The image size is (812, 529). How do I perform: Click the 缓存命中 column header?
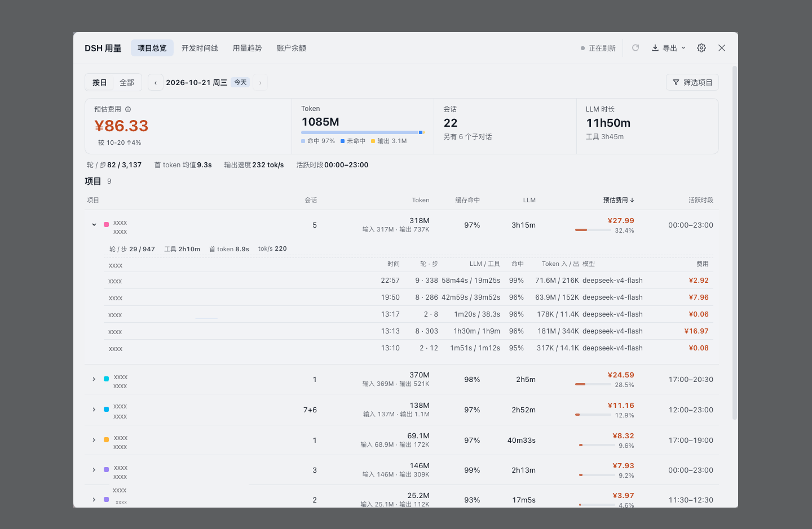click(x=467, y=200)
